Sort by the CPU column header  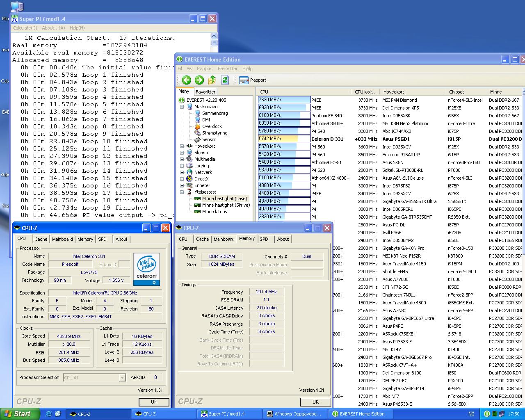click(x=304, y=92)
